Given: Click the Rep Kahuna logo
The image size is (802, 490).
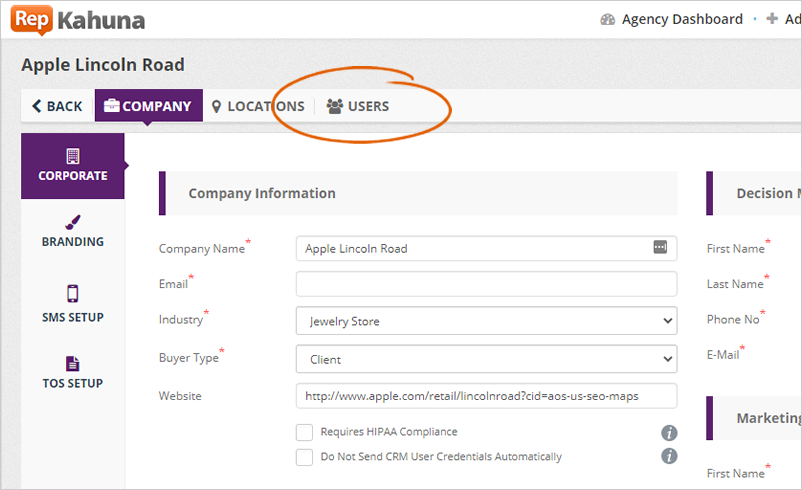Looking at the screenshot, I should [x=79, y=19].
